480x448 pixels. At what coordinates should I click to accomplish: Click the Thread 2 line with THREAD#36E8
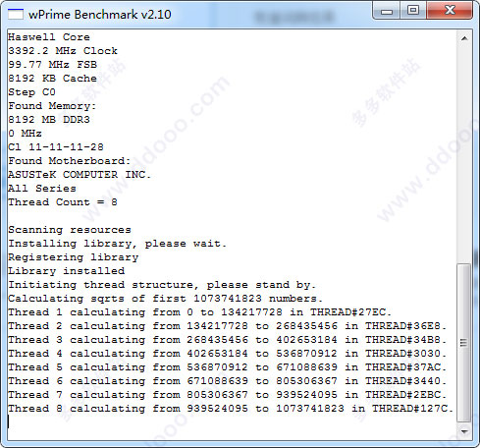[227, 326]
